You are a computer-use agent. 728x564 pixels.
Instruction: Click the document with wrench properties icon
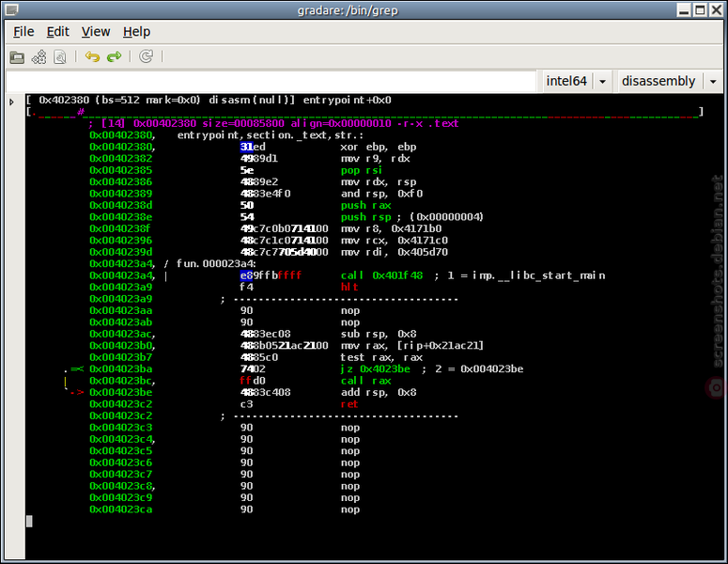(x=60, y=57)
